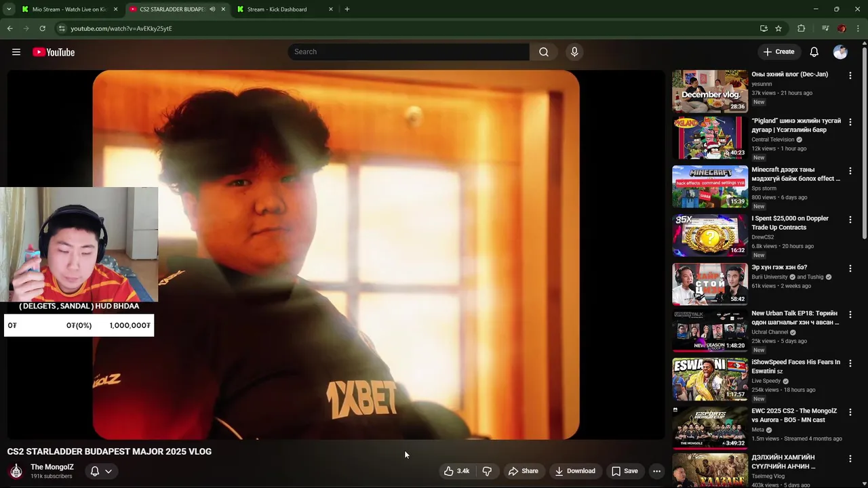
Task: Open media control icon in toolbar
Action: click(x=825, y=28)
